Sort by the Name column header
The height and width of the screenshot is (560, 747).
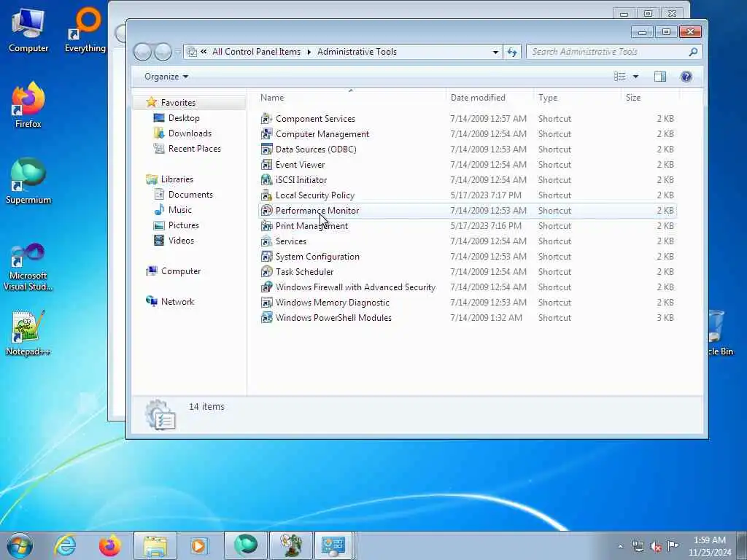coord(272,98)
